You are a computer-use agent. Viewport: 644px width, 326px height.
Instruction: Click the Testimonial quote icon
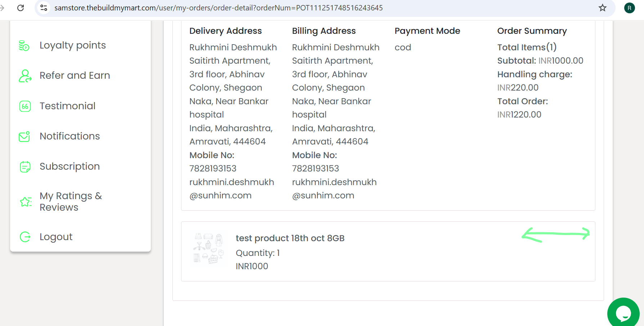(x=25, y=106)
